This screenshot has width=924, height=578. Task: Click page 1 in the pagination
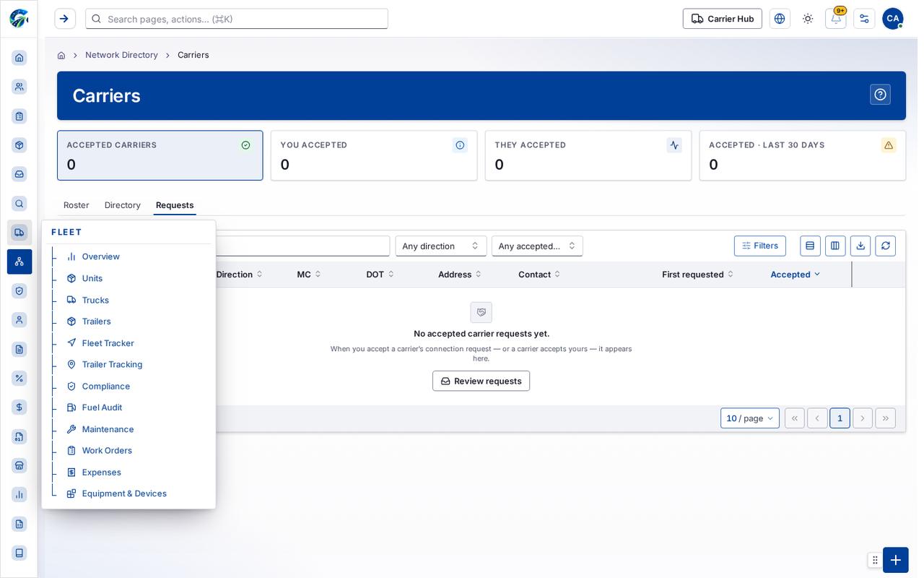pyautogui.click(x=840, y=418)
